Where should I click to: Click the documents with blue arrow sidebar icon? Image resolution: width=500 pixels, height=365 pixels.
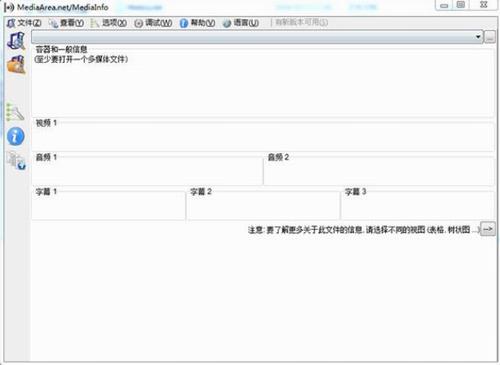coord(16,160)
